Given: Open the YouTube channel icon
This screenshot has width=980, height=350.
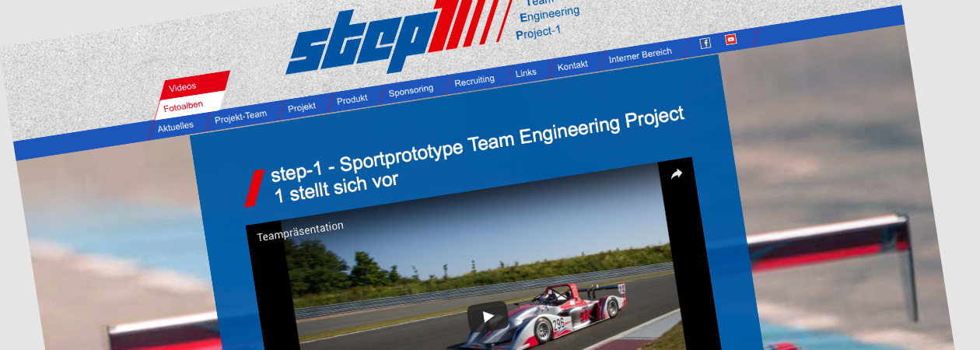Looking at the screenshot, I should (731, 40).
